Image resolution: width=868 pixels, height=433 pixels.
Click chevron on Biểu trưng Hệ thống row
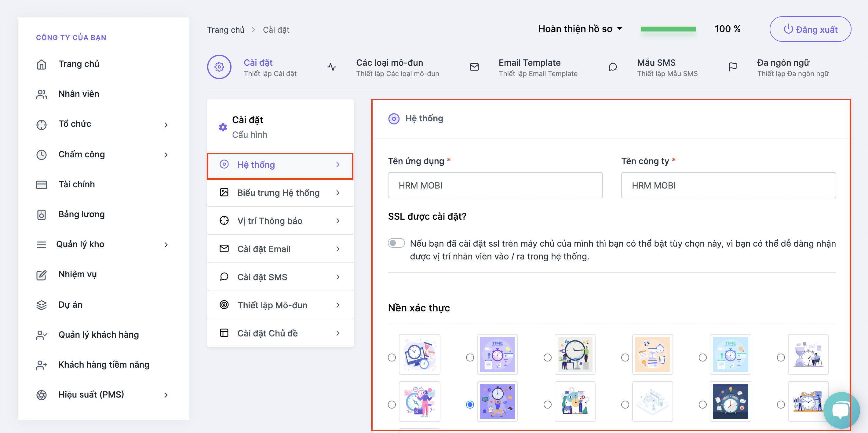(x=338, y=193)
